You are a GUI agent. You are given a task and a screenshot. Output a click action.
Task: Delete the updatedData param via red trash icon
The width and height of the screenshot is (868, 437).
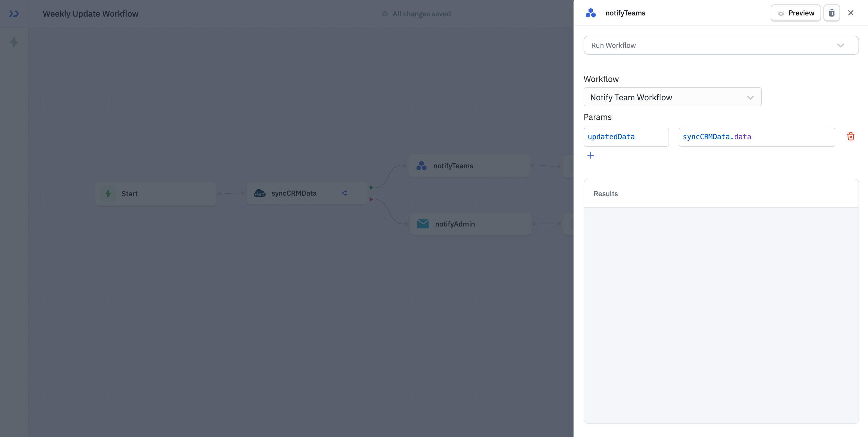(x=851, y=136)
